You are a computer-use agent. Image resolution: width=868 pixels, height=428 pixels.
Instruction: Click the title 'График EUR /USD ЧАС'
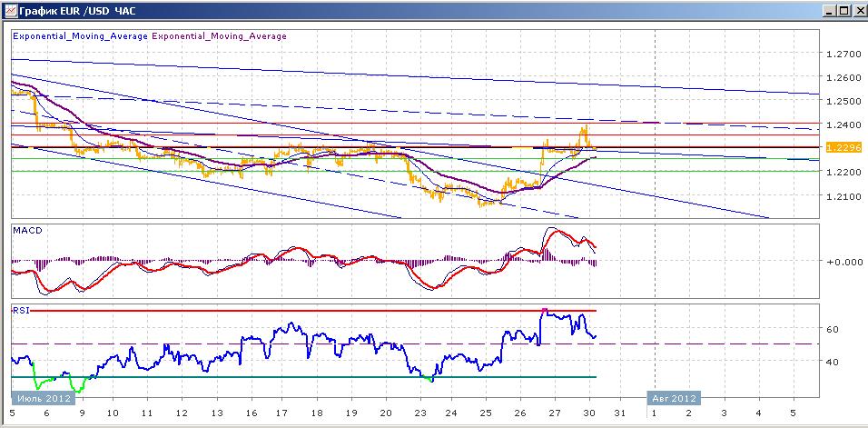pyautogui.click(x=76, y=11)
